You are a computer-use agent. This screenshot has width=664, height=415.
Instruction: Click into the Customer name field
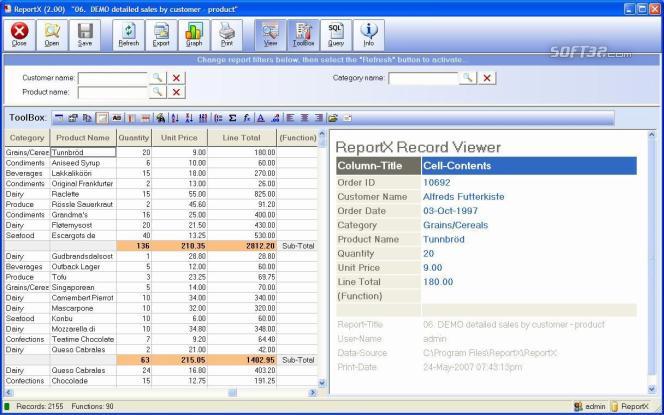point(113,78)
